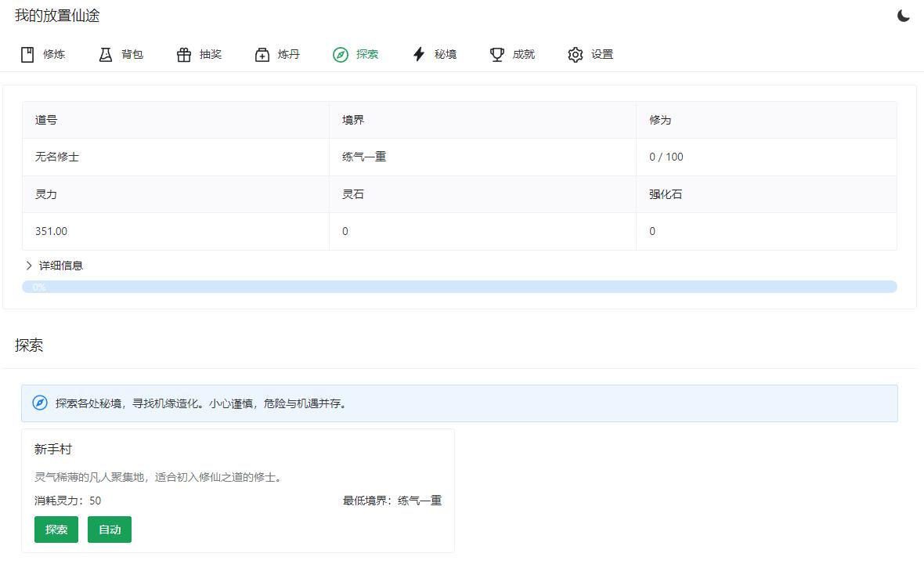Click the 新手村 card title

click(53, 450)
